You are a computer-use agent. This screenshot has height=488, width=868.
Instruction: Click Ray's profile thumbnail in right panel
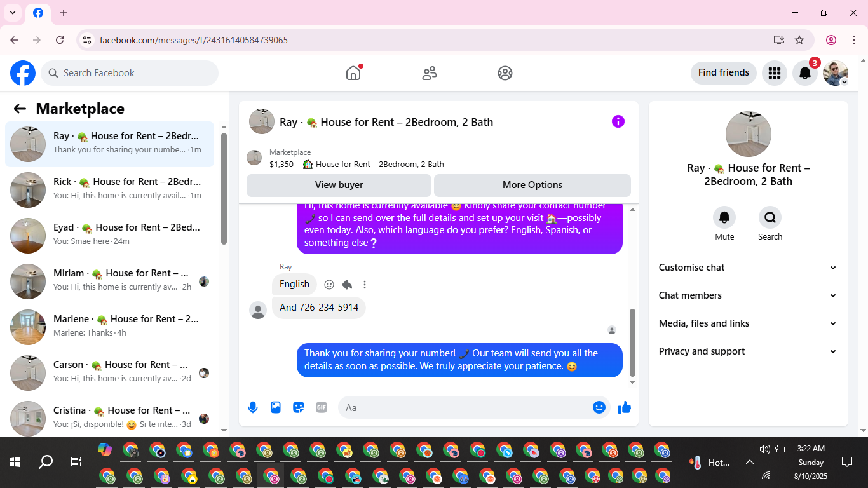[x=749, y=134]
